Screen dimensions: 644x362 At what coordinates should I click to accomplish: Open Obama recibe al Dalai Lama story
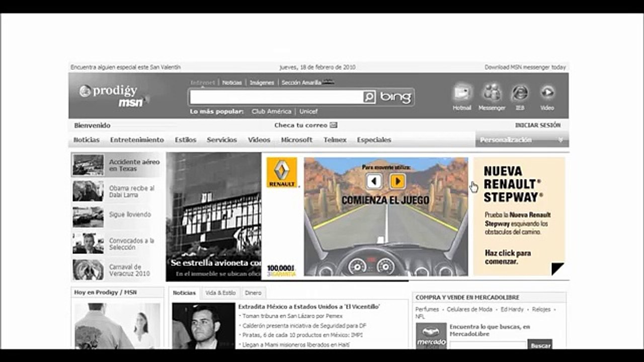click(x=132, y=192)
